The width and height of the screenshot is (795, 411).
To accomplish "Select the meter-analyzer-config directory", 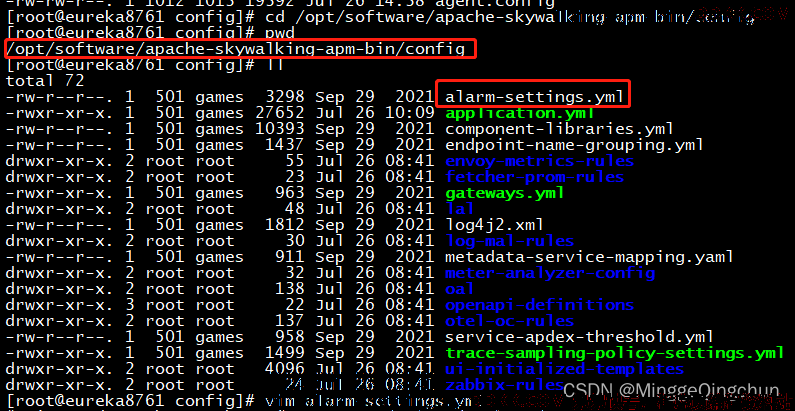I will pos(550,273).
